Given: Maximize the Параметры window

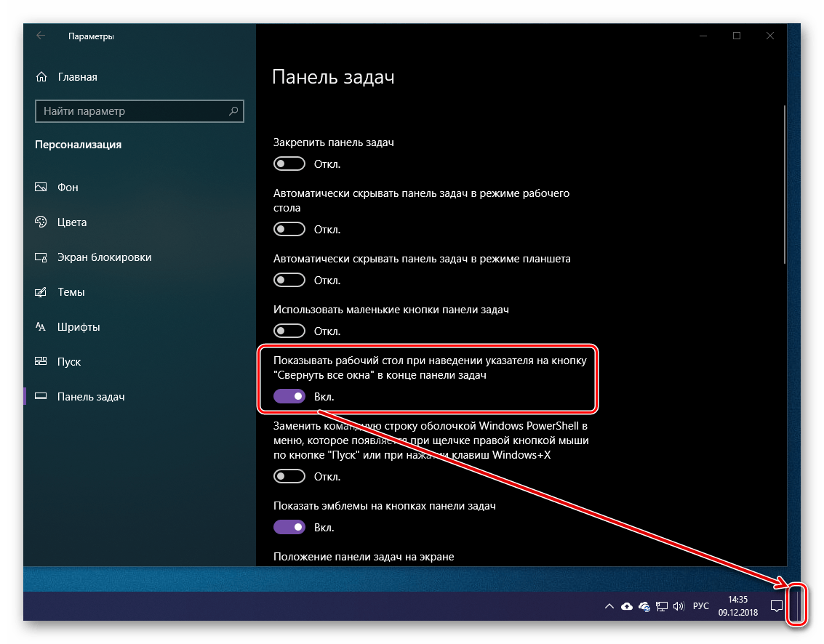Looking at the screenshot, I should pyautogui.click(x=737, y=36).
